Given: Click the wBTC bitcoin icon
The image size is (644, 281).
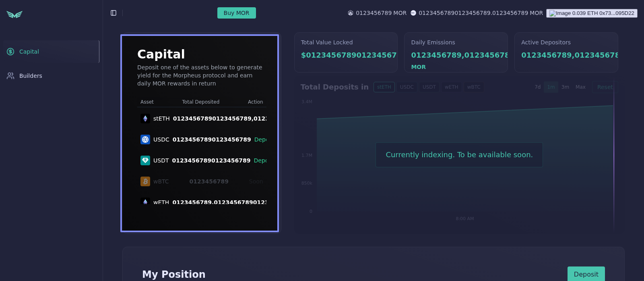Looking at the screenshot, I should [x=145, y=181].
